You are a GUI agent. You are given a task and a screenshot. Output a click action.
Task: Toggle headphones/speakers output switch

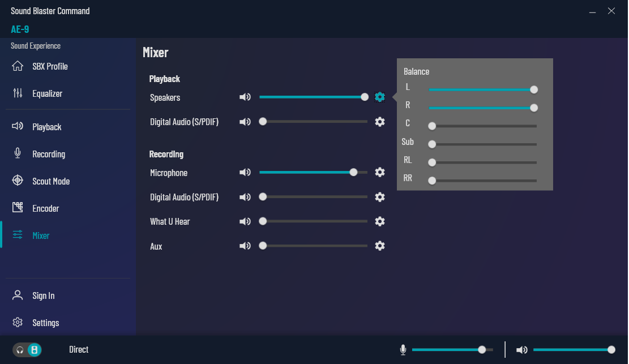click(27, 350)
